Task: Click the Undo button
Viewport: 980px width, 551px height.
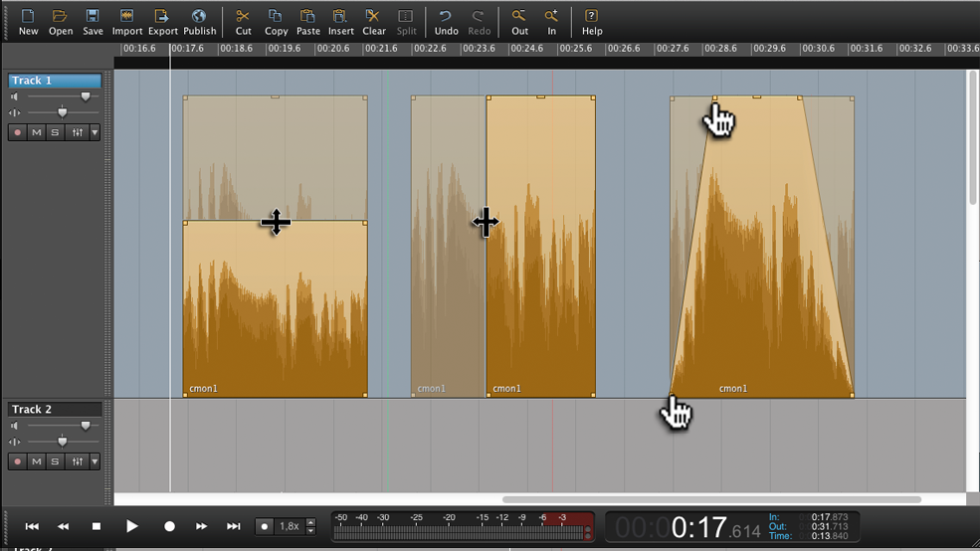Action: point(446,17)
